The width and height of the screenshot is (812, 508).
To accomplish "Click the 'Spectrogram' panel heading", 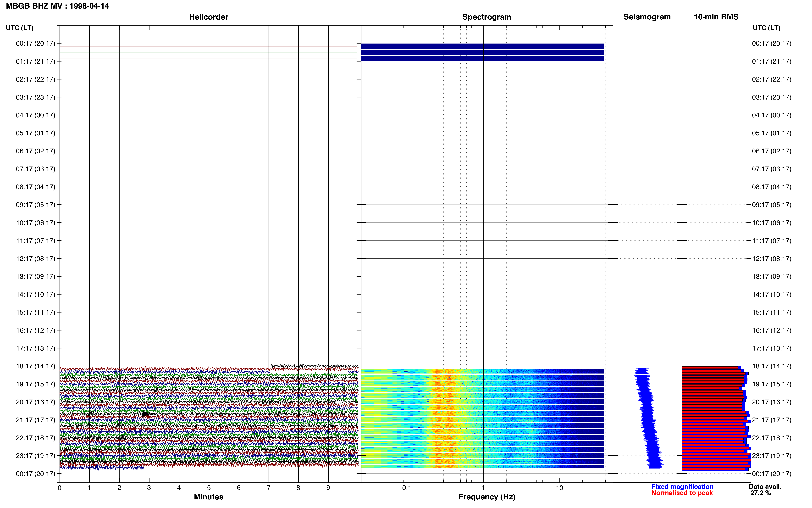I will pyautogui.click(x=487, y=17).
